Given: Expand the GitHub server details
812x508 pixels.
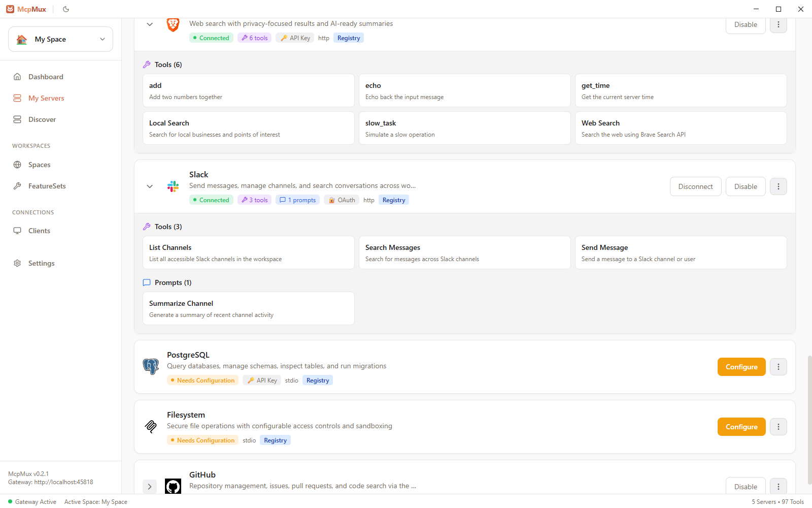Looking at the screenshot, I should pos(150,486).
